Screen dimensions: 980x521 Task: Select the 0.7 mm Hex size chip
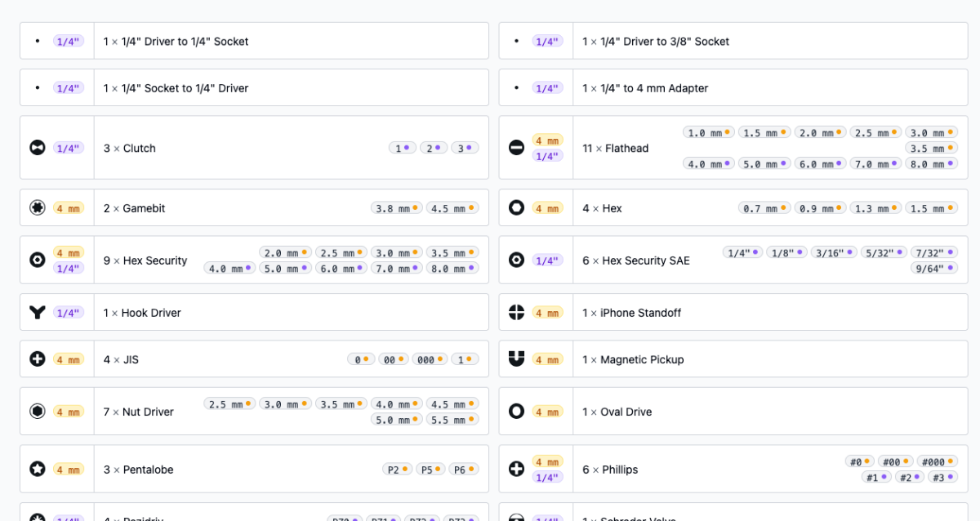(764, 208)
